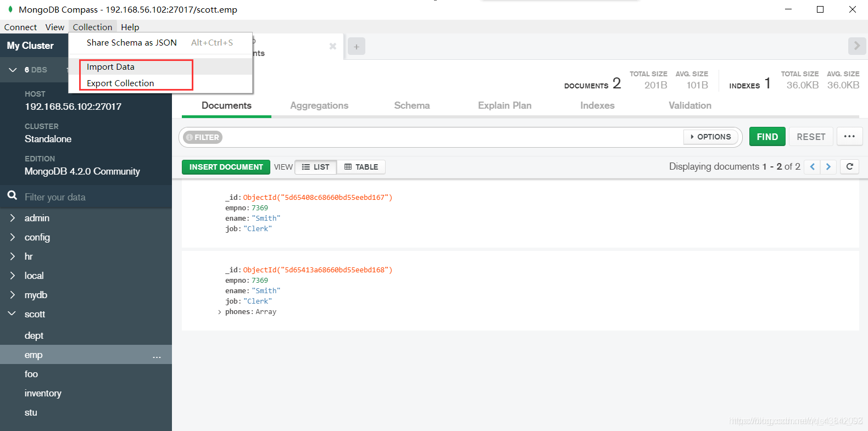This screenshot has width=868, height=431.
Task: Switch to the Indexes tab
Action: (x=597, y=105)
